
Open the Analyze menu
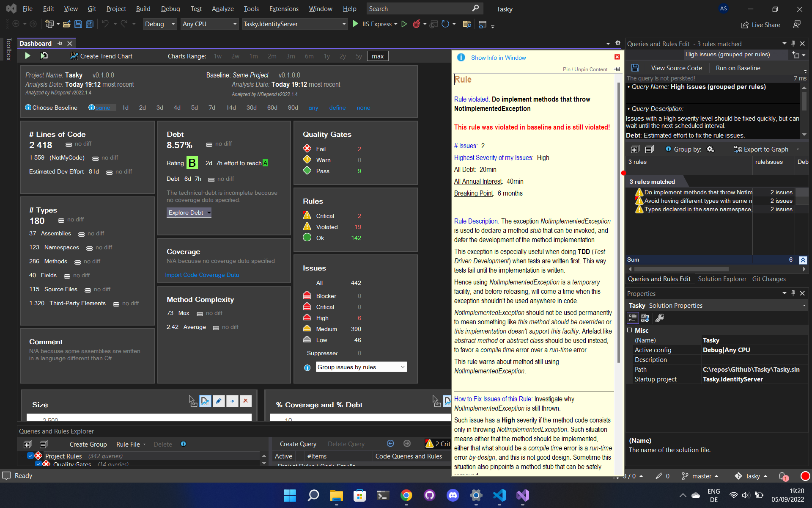[x=222, y=8]
